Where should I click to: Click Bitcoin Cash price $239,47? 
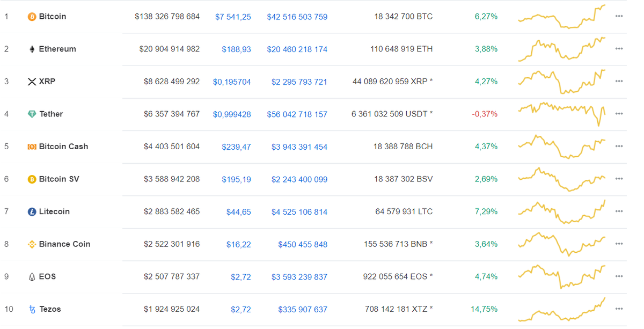click(236, 147)
